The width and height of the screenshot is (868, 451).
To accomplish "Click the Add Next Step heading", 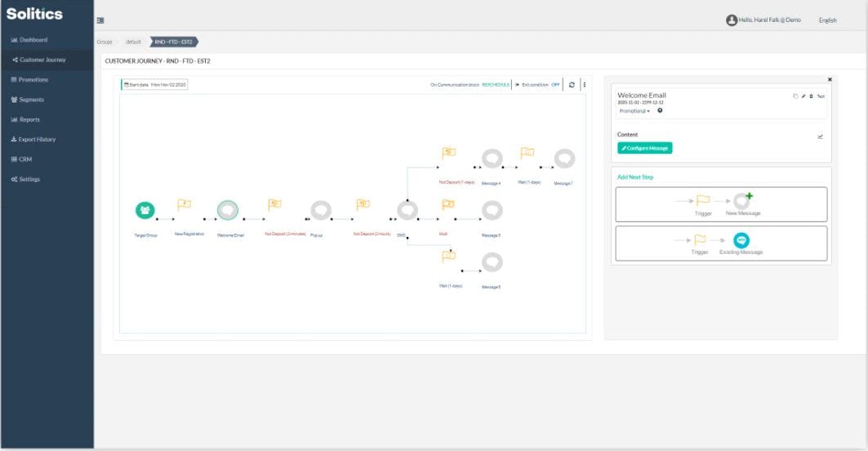I will 635,177.
